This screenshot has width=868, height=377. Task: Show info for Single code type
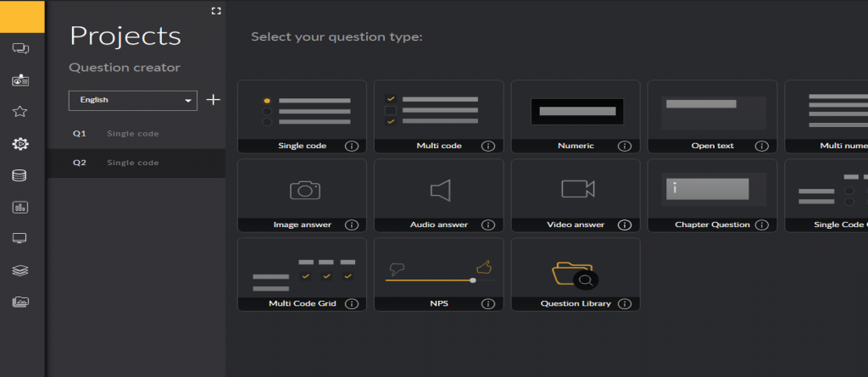click(352, 147)
